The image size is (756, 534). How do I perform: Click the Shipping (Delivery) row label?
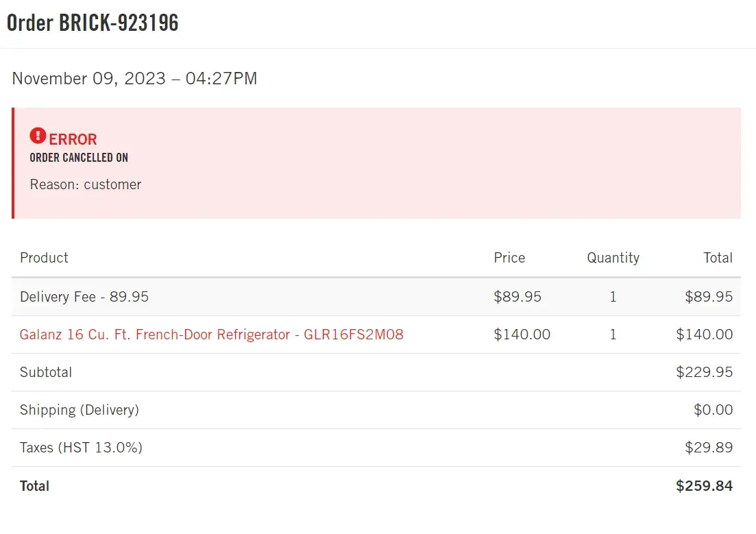click(80, 410)
